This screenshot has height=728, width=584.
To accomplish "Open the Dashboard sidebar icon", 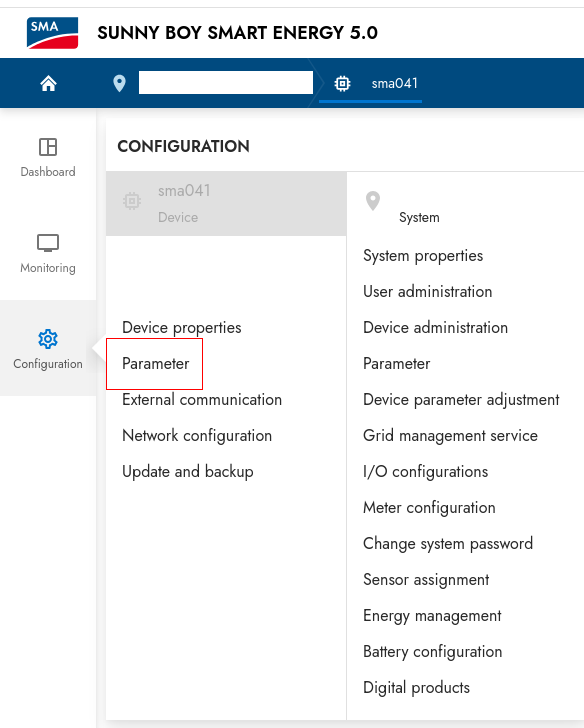I will click(x=48, y=147).
